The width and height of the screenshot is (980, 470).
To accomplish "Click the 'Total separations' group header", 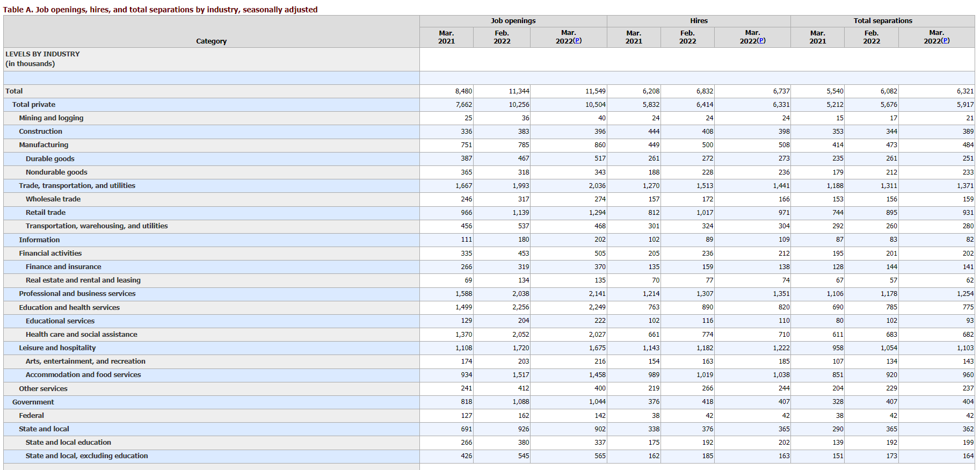I will [883, 21].
